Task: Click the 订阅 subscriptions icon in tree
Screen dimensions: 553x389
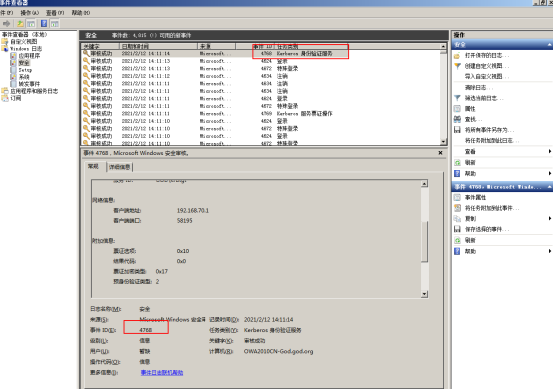Action: click(5, 98)
